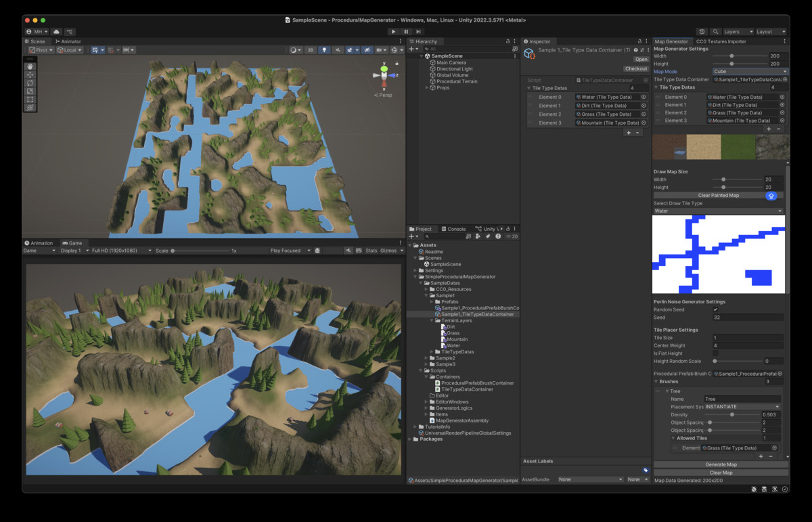The height and width of the screenshot is (522, 812).
Task: Switch to the Animator tab
Action: pos(68,41)
